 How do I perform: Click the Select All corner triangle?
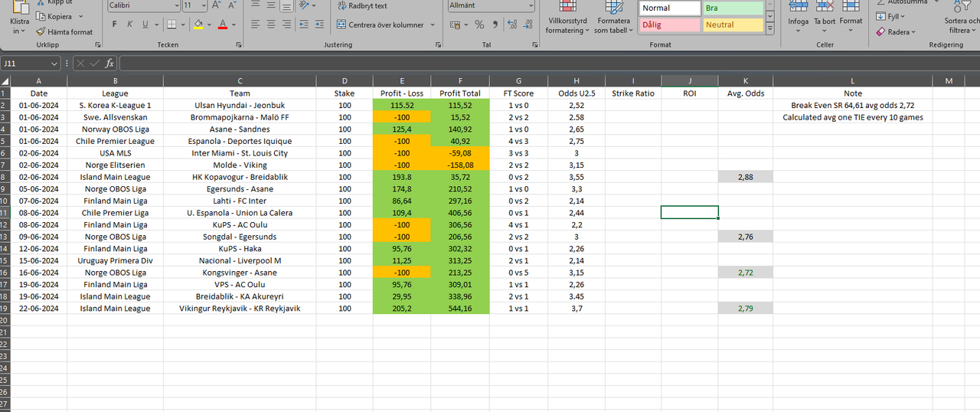click(x=5, y=81)
